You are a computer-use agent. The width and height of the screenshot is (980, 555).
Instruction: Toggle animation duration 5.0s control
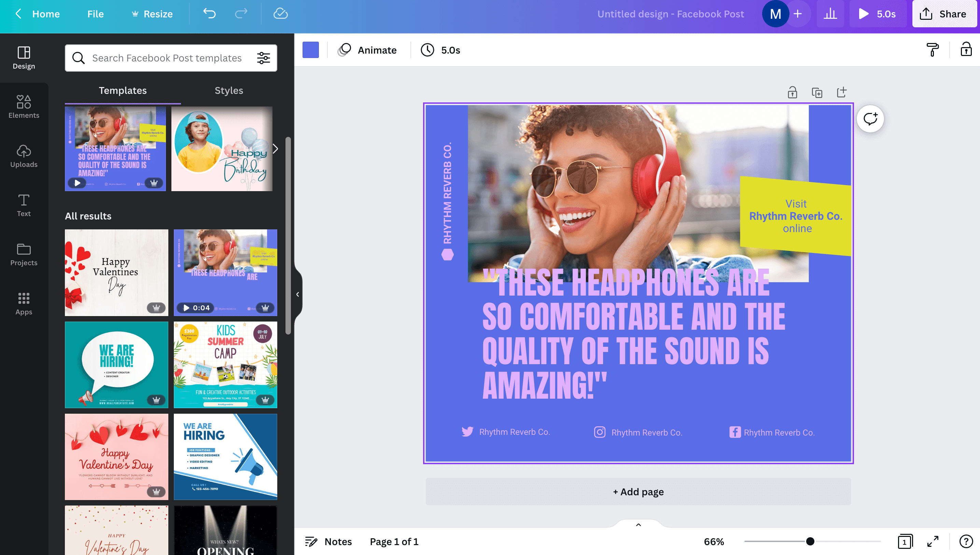pos(441,50)
